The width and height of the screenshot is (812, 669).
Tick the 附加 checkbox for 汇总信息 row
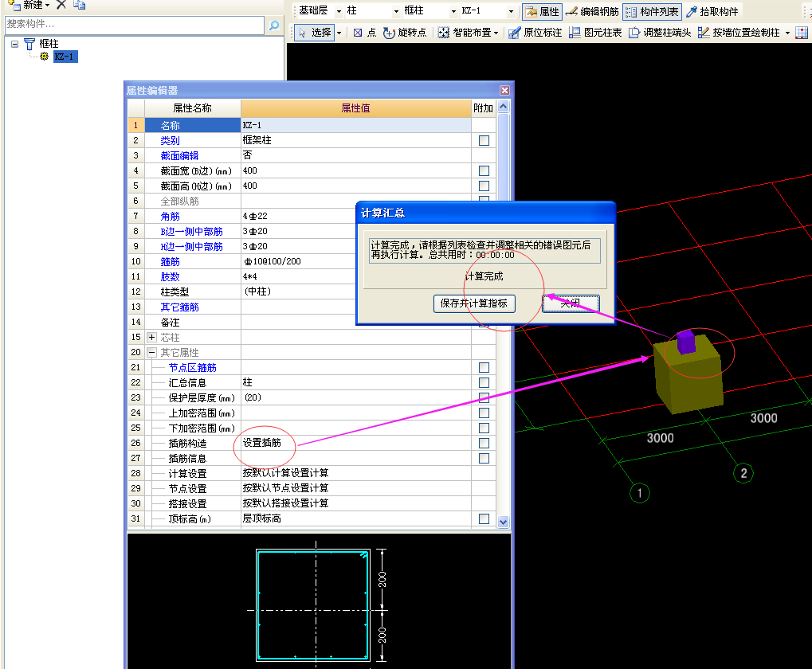tap(484, 383)
